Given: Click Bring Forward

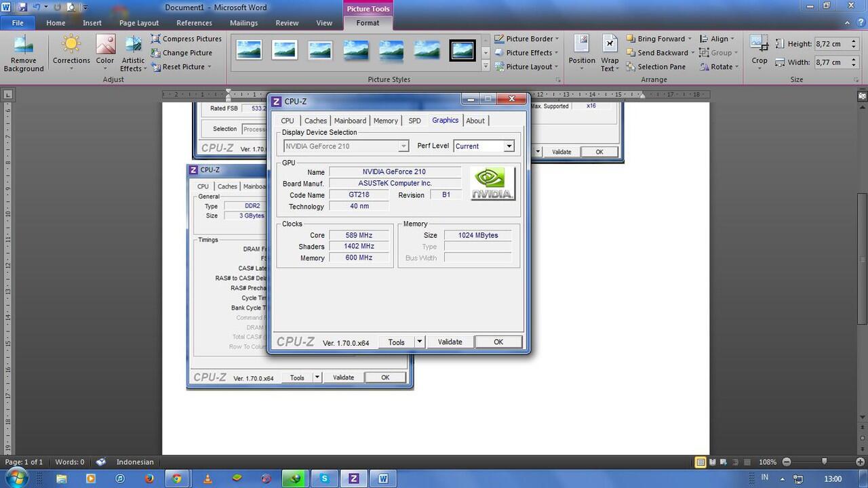Looking at the screenshot, I should pyautogui.click(x=659, y=39).
